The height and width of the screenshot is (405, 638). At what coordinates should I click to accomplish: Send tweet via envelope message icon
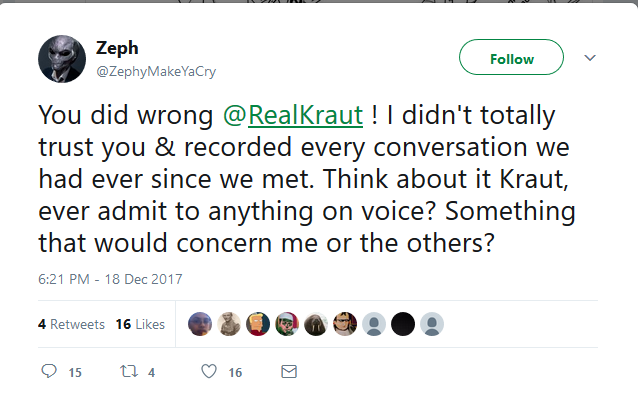pyautogui.click(x=289, y=371)
